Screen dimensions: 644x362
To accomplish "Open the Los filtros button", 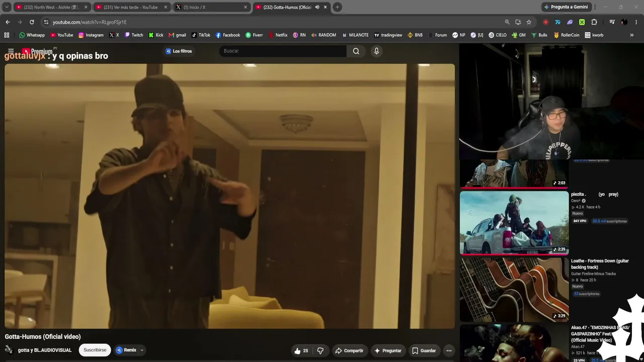I will tap(179, 51).
